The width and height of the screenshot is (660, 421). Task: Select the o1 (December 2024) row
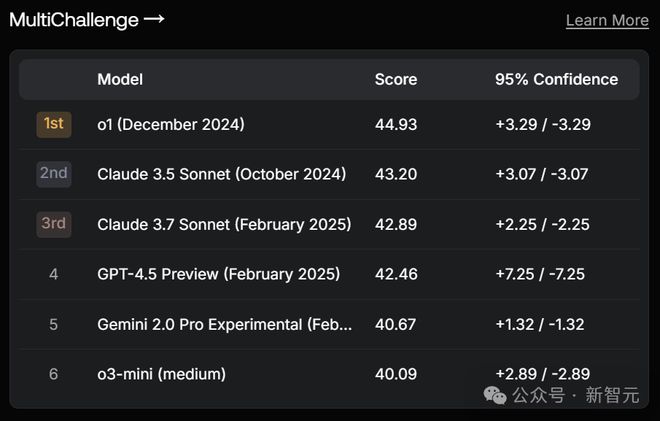[x=171, y=124]
